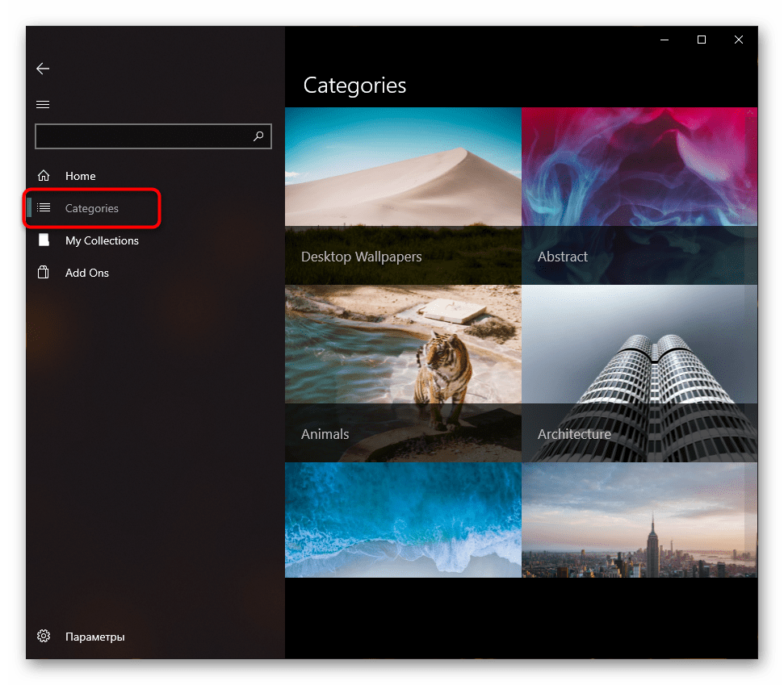The image size is (784, 685).
Task: Open the city skyline category tile
Action: coord(639,520)
